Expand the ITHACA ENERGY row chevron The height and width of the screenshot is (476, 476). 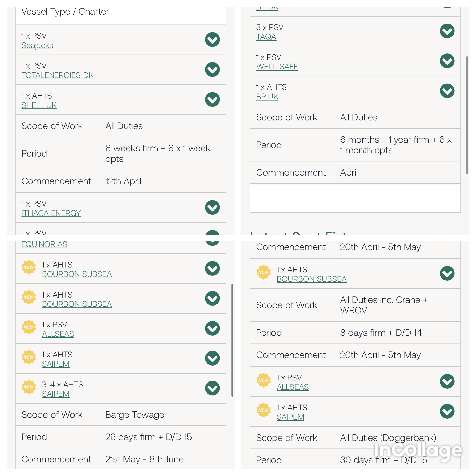212,207
